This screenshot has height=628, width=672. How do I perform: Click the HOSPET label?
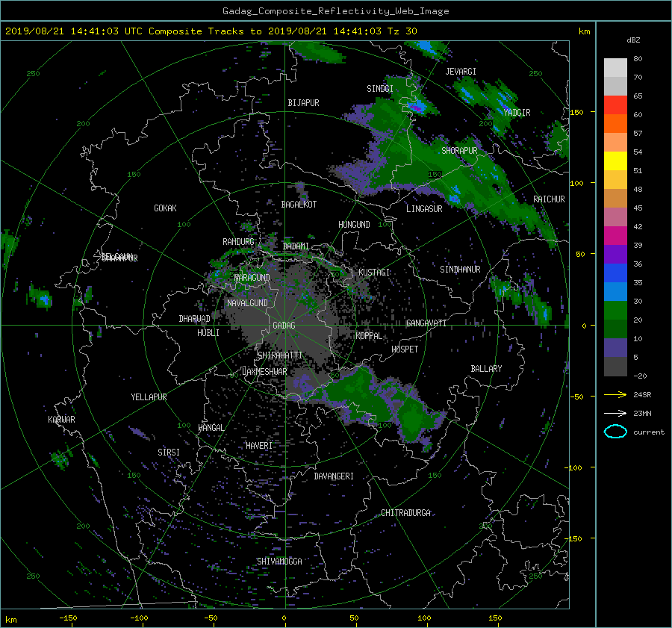click(x=405, y=349)
